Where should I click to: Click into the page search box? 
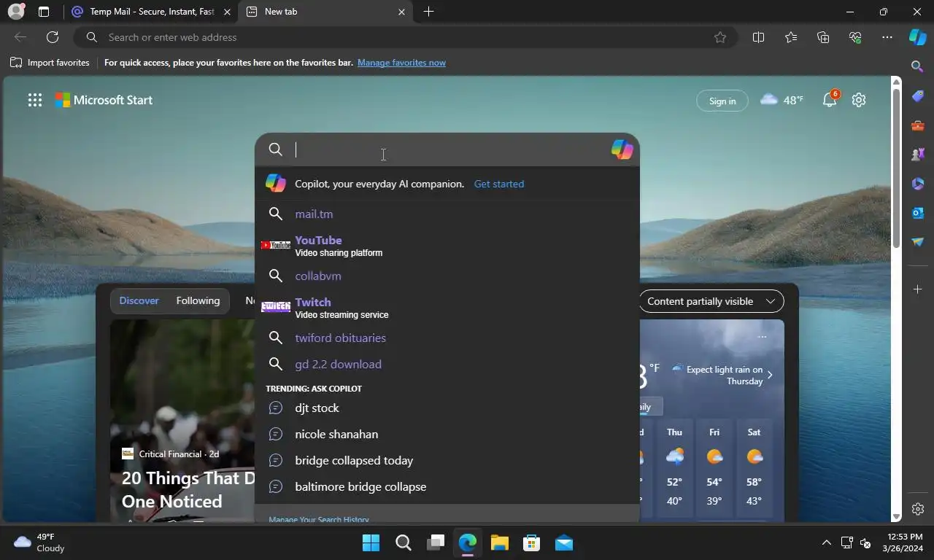[449, 149]
